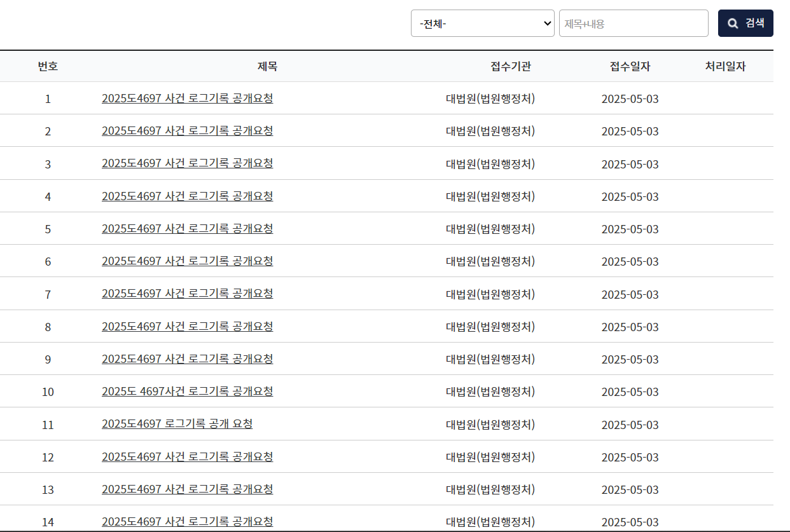Click the 제목 column header
The image size is (790, 532).
[x=267, y=66]
